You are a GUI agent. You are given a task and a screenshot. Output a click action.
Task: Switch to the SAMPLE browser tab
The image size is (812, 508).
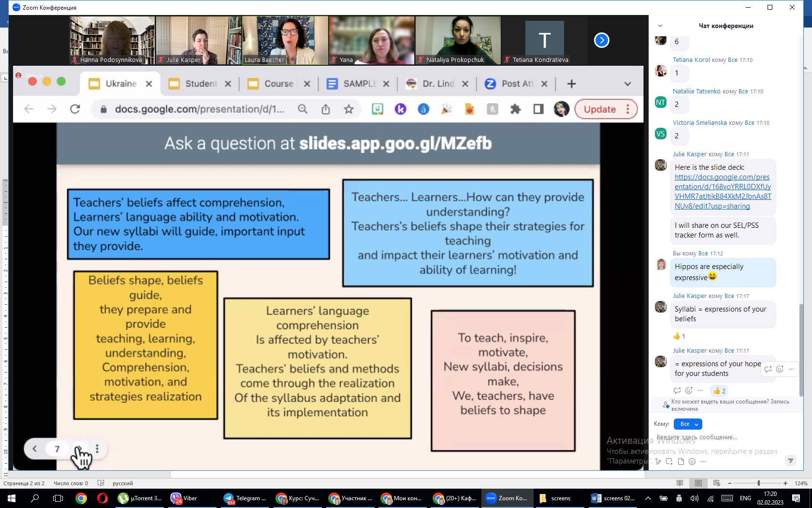[358, 84]
